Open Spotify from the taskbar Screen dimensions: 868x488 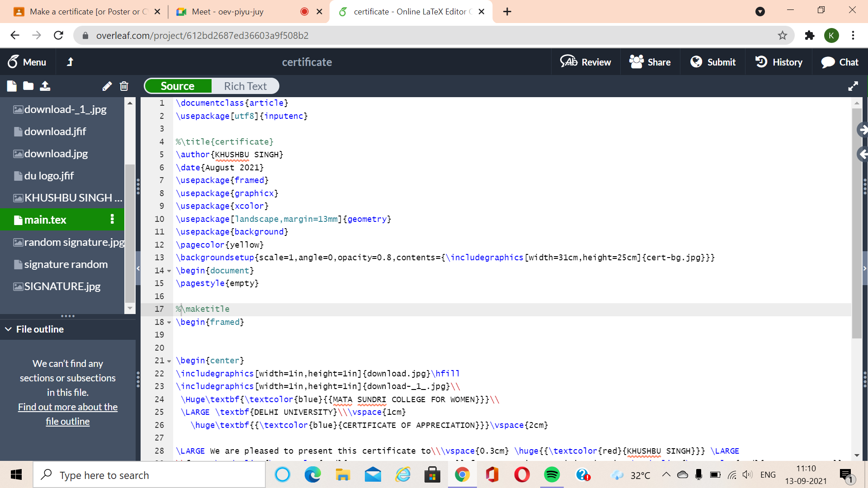(552, 475)
